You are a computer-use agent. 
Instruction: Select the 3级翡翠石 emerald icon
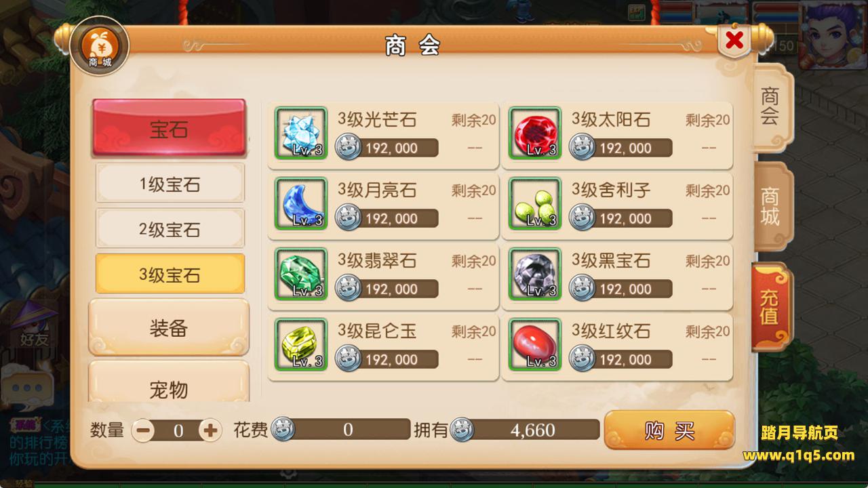tap(301, 274)
